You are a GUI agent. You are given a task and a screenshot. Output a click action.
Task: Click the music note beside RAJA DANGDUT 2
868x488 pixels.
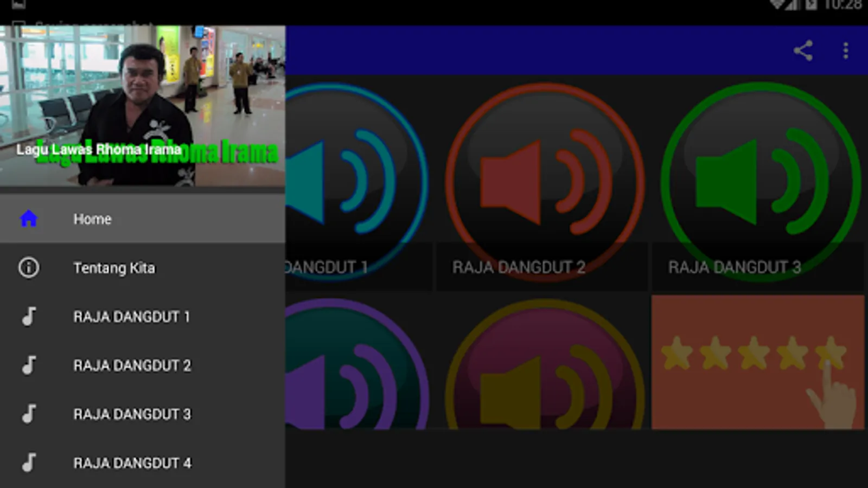(29, 365)
